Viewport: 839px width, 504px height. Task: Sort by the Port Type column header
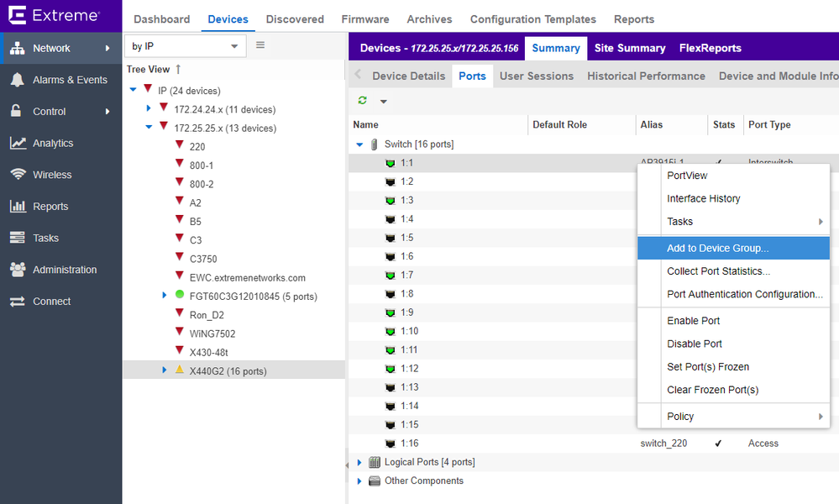tap(769, 124)
